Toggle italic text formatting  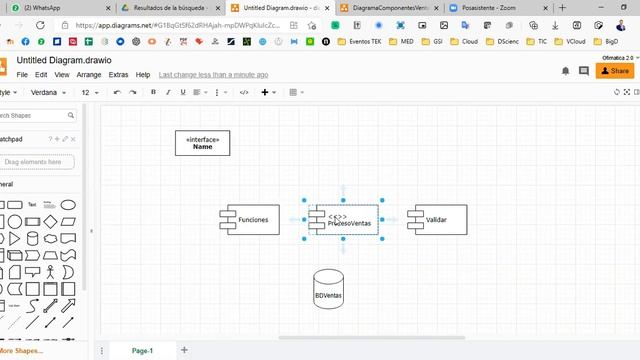168,92
